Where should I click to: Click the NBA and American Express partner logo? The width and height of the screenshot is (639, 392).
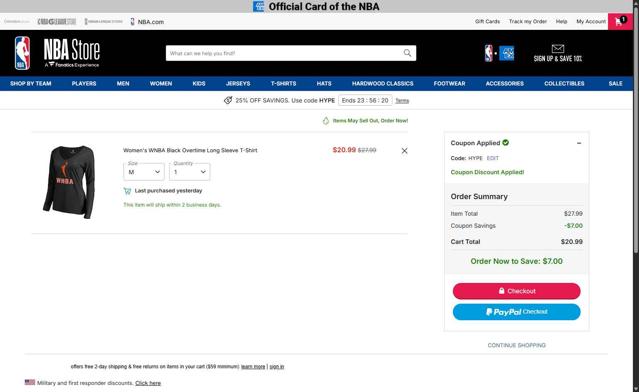(499, 53)
